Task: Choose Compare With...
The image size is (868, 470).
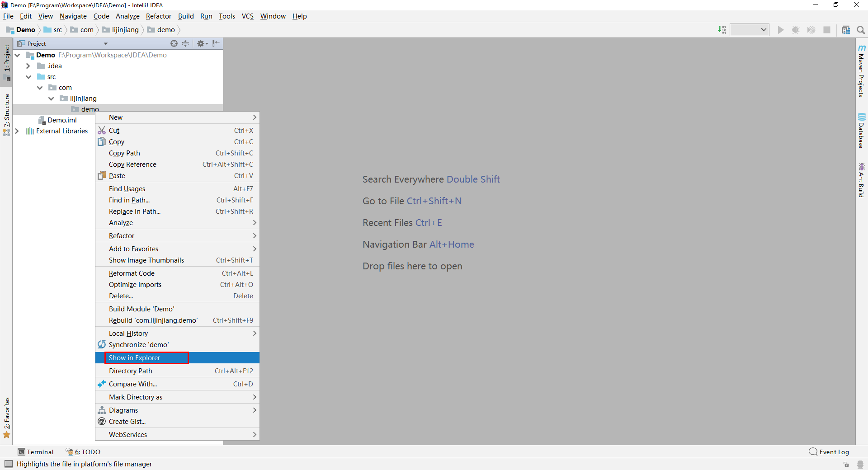Action: (177, 384)
